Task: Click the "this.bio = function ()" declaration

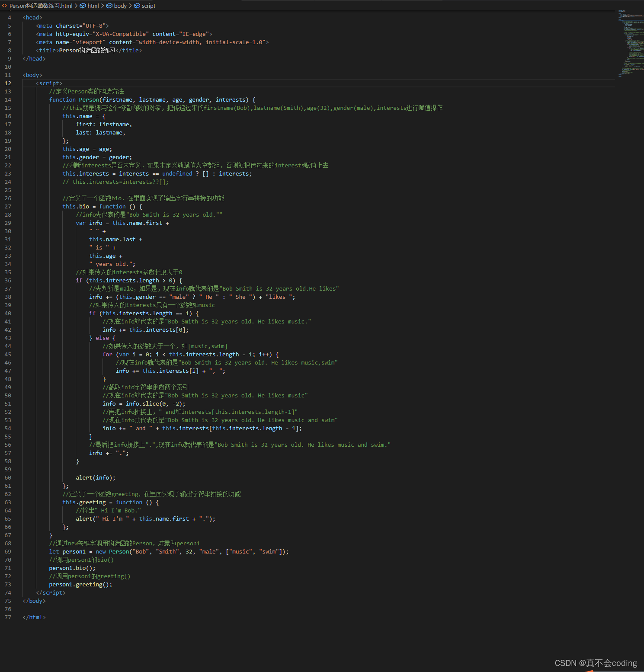Action: click(102, 206)
